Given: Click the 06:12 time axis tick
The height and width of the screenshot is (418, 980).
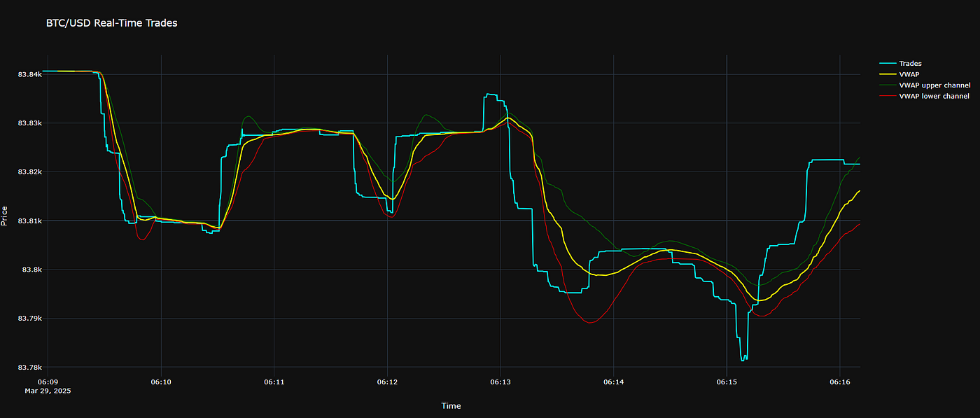Looking at the screenshot, I should coord(387,382).
